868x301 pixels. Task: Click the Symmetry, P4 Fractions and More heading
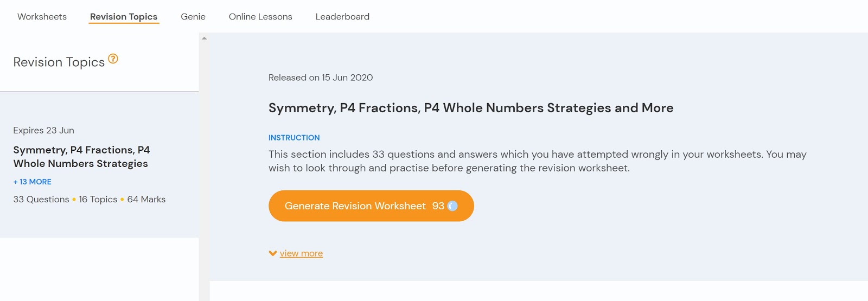(471, 108)
